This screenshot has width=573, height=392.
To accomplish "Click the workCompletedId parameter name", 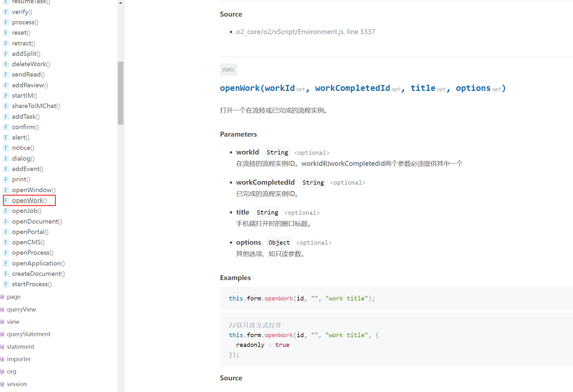I will tap(266, 182).
